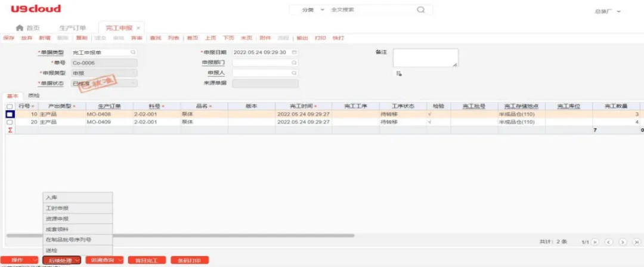Click the 单据类型 lookup search icon
Viewport: 644px width, 267px height.
point(133,52)
